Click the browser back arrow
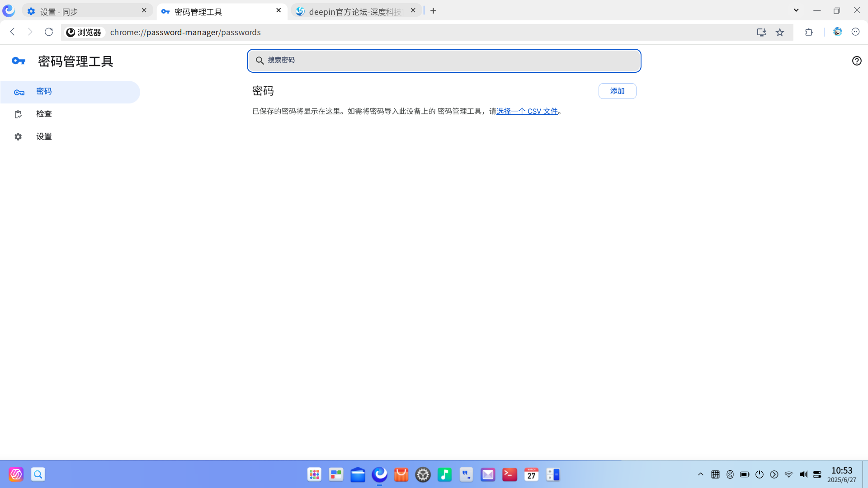The width and height of the screenshot is (868, 488). (x=13, y=32)
